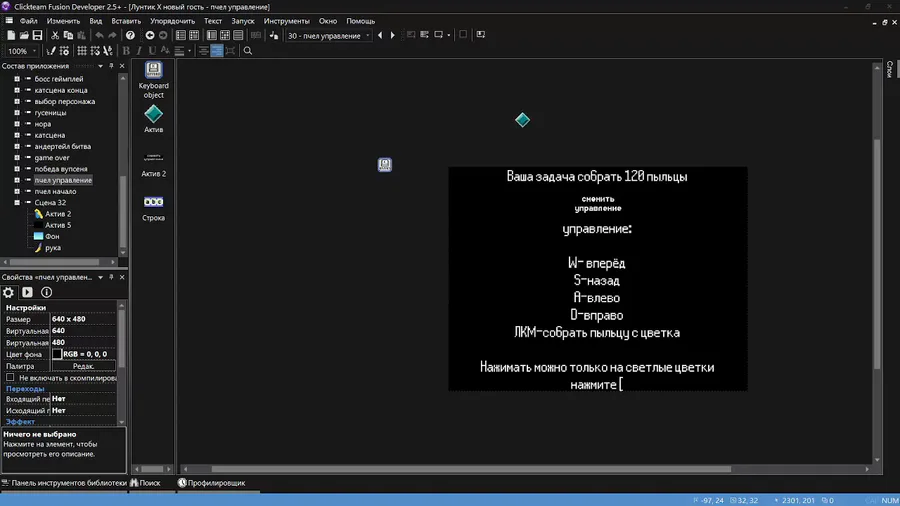This screenshot has height=506, width=900.
Task: Open the Settings gear properties tab
Action: point(9,293)
